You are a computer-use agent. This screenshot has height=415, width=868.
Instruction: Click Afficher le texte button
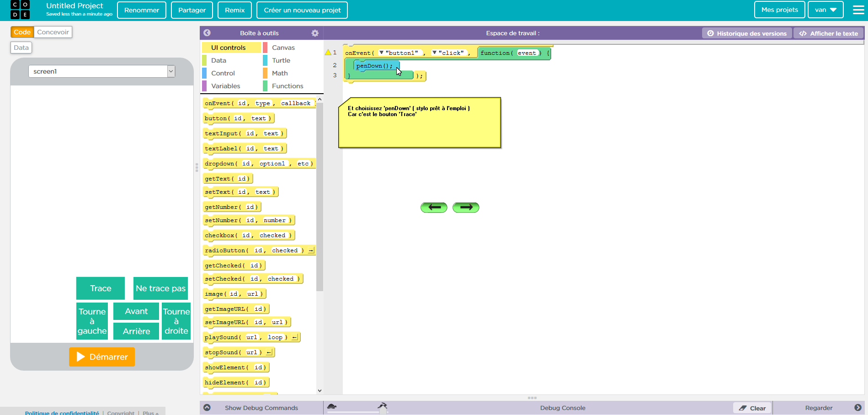pos(829,33)
